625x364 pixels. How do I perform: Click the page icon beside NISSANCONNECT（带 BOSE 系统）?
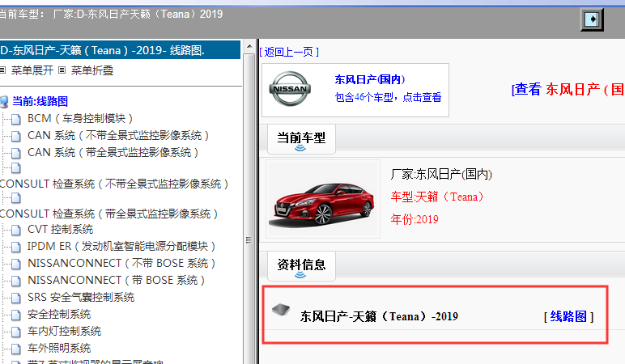point(16,281)
